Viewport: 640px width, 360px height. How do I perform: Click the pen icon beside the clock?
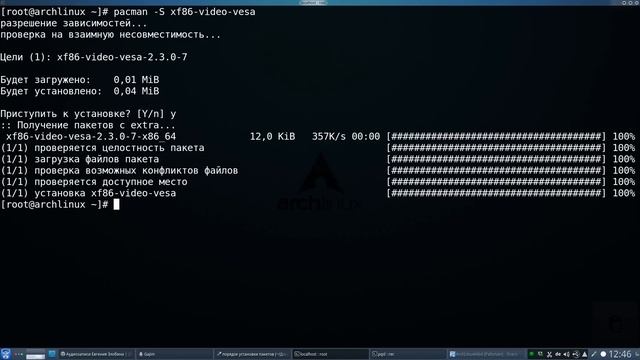click(x=594, y=354)
